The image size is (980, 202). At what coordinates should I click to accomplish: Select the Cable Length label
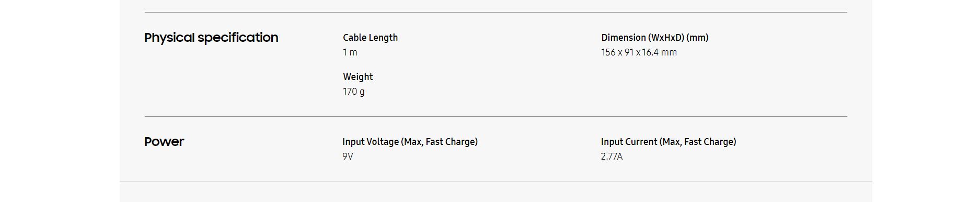click(x=370, y=38)
